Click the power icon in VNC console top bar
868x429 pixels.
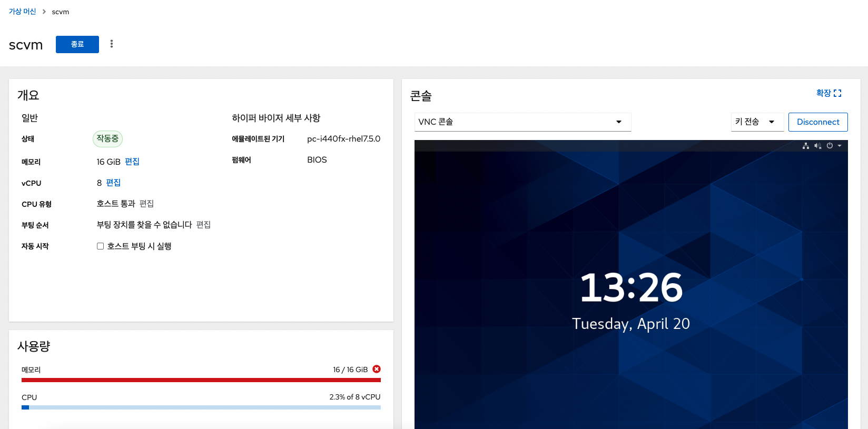(830, 146)
